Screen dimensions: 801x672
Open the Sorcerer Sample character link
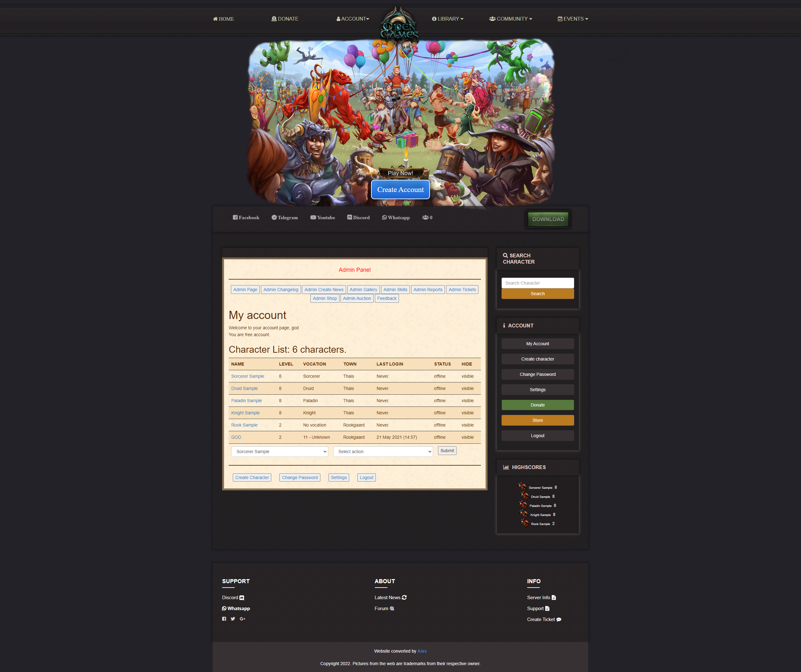click(247, 376)
